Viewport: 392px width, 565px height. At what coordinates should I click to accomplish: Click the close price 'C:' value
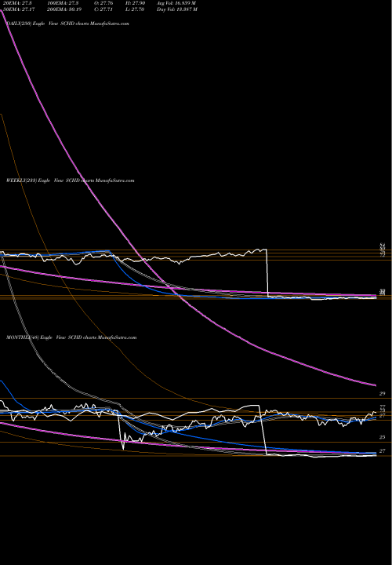pos(103,9)
